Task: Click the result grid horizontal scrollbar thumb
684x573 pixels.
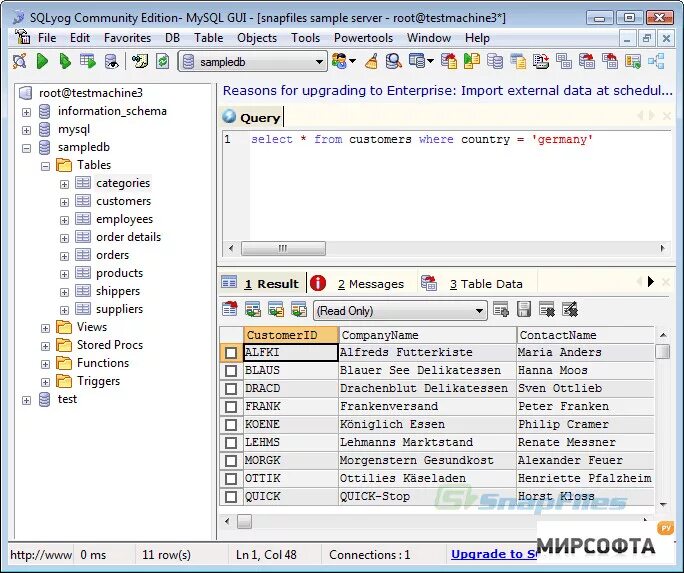Action: (244, 521)
